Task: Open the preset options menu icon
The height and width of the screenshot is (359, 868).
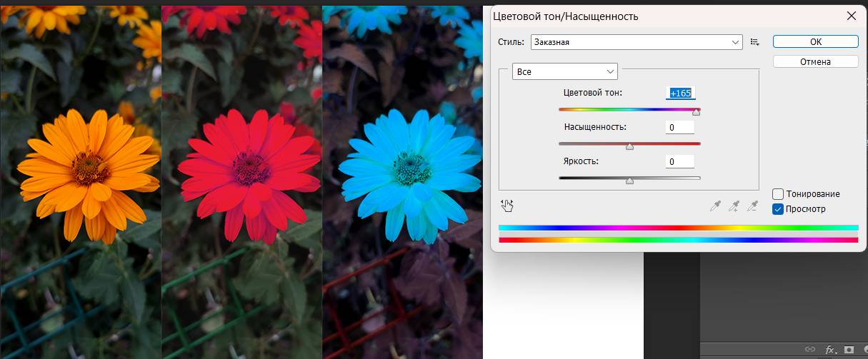Action: [x=754, y=42]
